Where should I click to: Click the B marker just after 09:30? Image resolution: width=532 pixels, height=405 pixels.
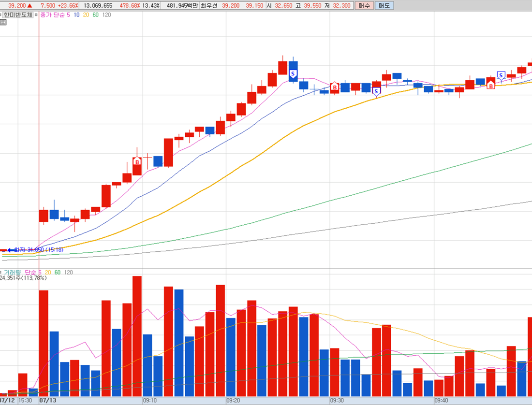coord(335,87)
